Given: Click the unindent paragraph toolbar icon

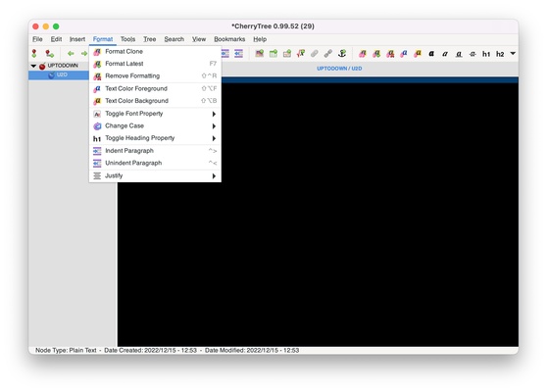Looking at the screenshot, I should pyautogui.click(x=238, y=53).
